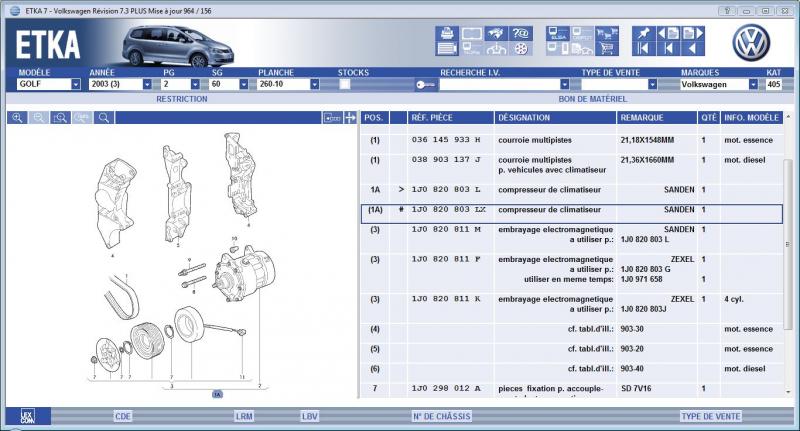Expand the SG dropdown showing 60
This screenshot has height=431, width=800.
pyautogui.click(x=243, y=84)
